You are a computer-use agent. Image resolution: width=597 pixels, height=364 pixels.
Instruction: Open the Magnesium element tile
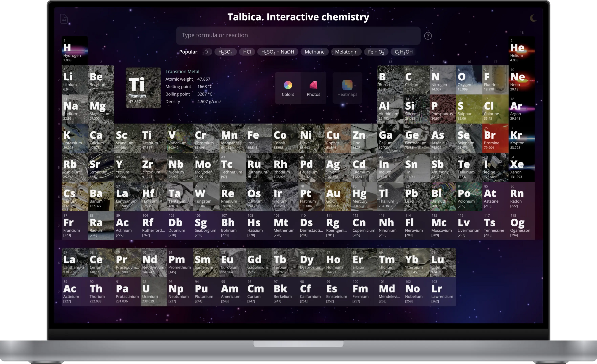pos(101,109)
